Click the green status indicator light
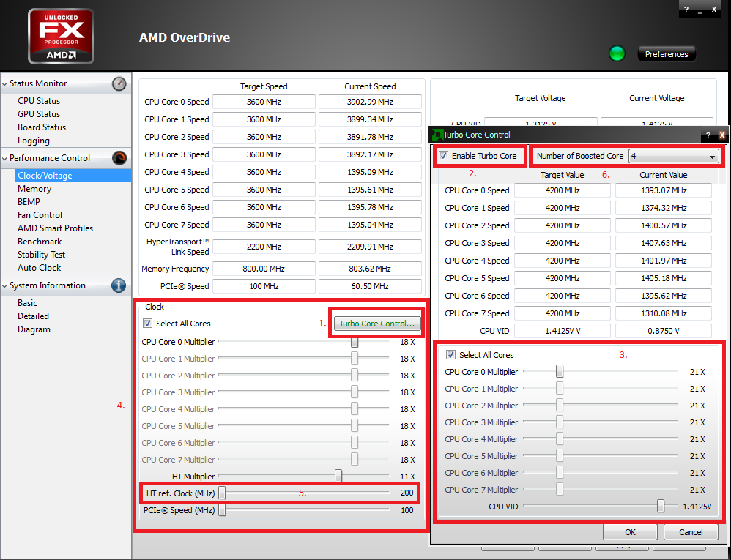Image resolution: width=731 pixels, height=560 pixels. point(617,53)
